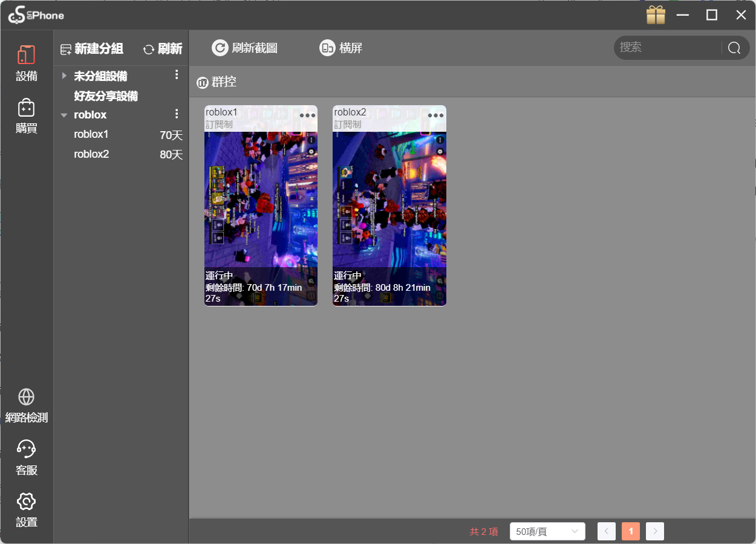Select page 1 in the pagination

(631, 531)
